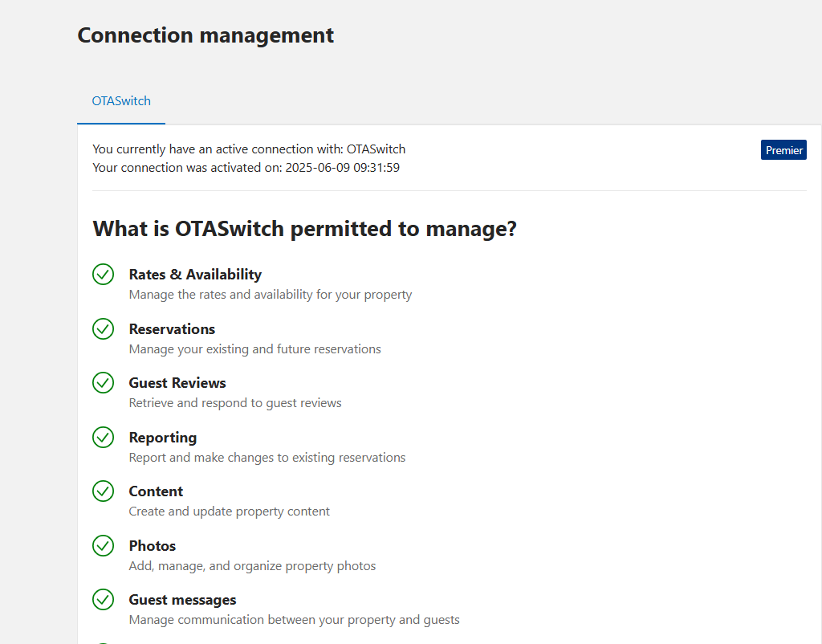The height and width of the screenshot is (644, 822).
Task: Click the Guest Reviews checkmark icon
Action: point(104,383)
